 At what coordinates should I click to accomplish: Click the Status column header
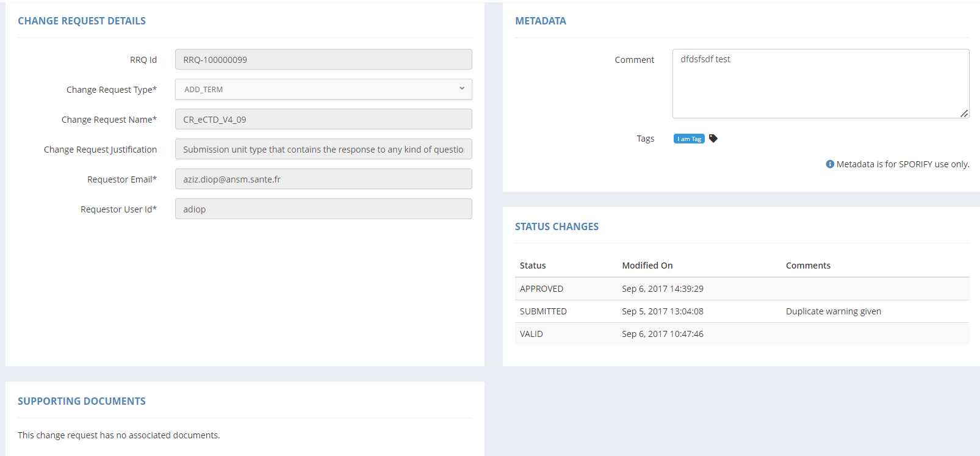click(x=533, y=266)
